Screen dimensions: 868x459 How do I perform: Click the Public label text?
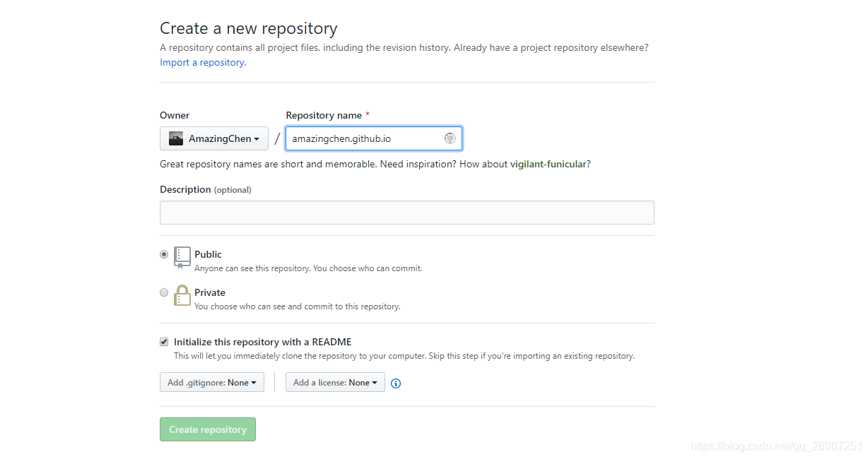click(208, 254)
